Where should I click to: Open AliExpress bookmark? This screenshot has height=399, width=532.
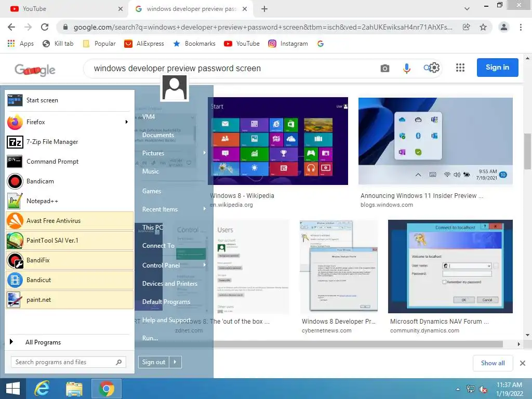144,44
